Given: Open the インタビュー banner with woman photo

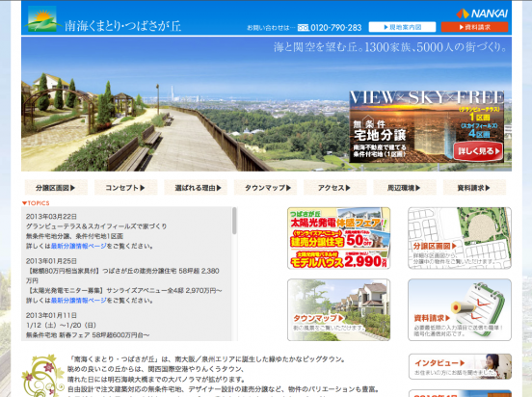Looking at the screenshot, I should pyautogui.click(x=460, y=366).
